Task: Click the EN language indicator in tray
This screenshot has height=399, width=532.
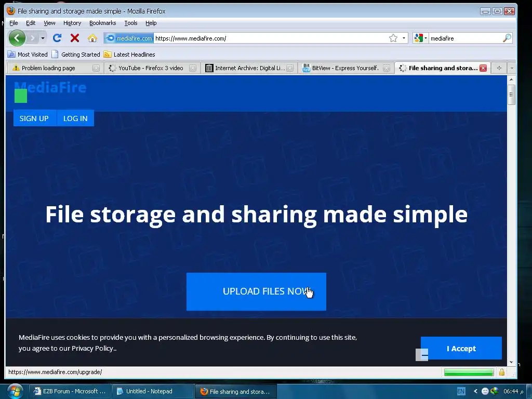Action: (x=461, y=391)
